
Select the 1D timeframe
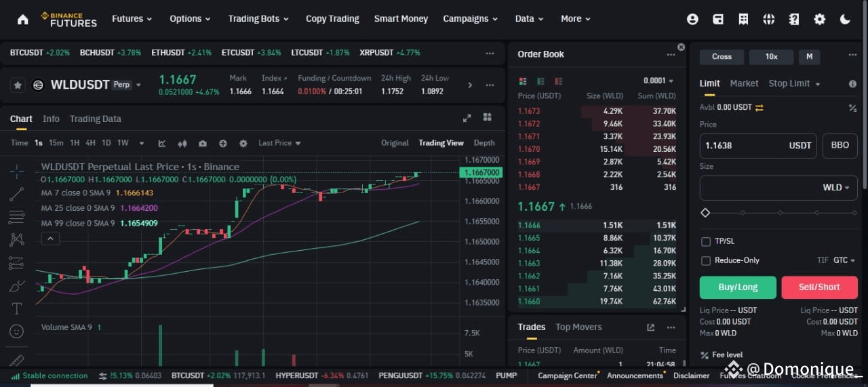tap(106, 143)
